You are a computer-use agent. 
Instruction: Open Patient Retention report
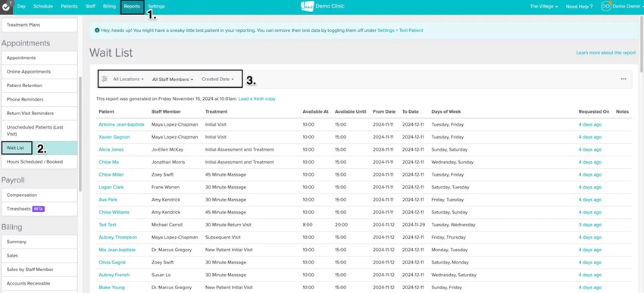[39, 86]
